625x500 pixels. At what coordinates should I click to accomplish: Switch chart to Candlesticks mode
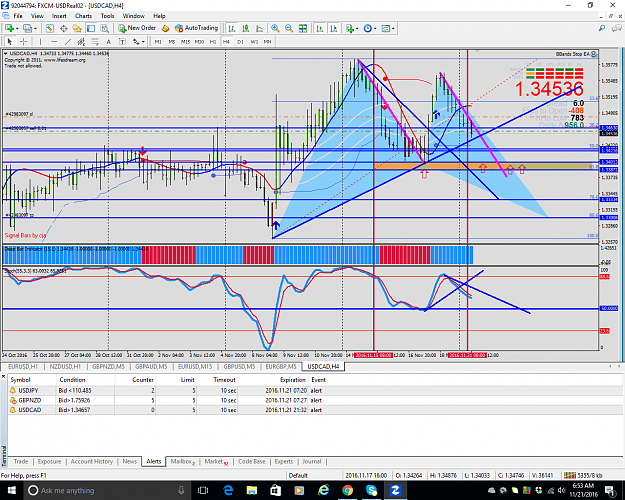click(246, 28)
